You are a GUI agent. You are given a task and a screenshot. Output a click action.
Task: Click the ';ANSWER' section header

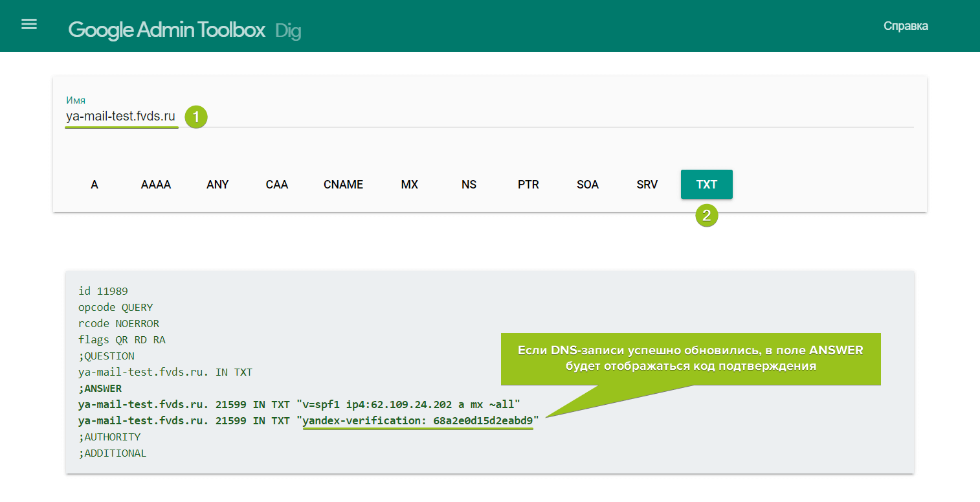click(100, 389)
